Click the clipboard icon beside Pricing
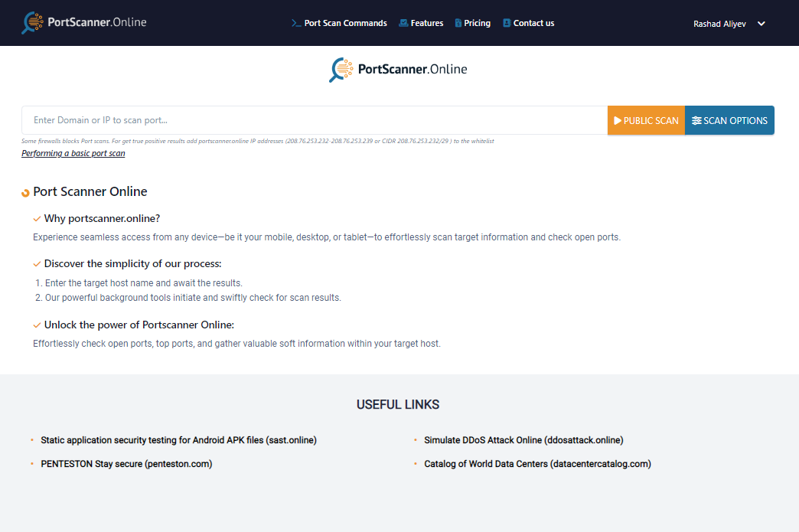 pos(458,23)
